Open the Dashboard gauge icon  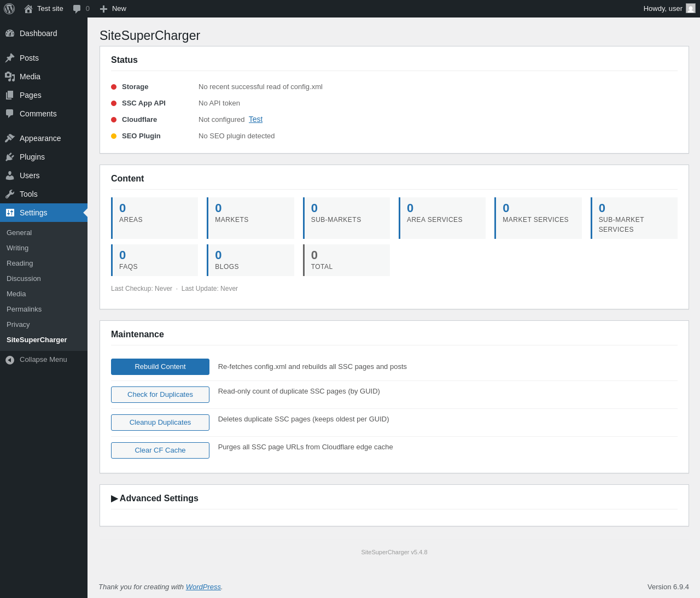pos(10,33)
